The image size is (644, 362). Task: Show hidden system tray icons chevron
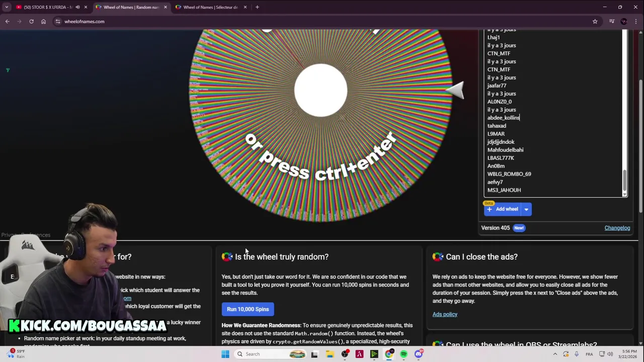(555, 354)
